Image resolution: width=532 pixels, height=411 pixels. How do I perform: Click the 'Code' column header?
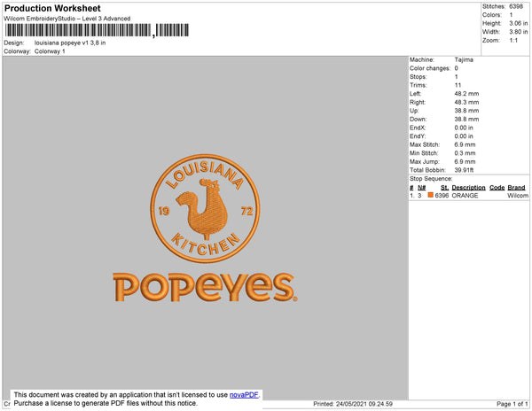click(x=497, y=188)
